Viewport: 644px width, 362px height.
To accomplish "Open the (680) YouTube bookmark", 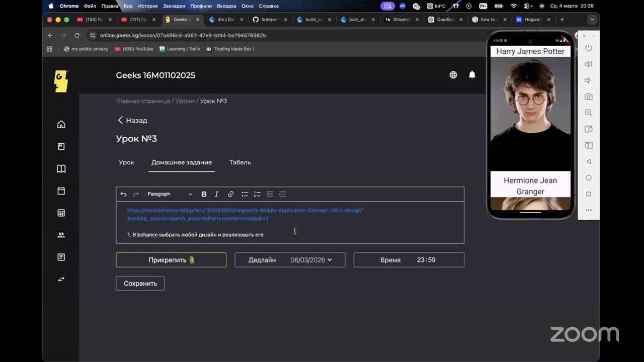I will point(134,49).
